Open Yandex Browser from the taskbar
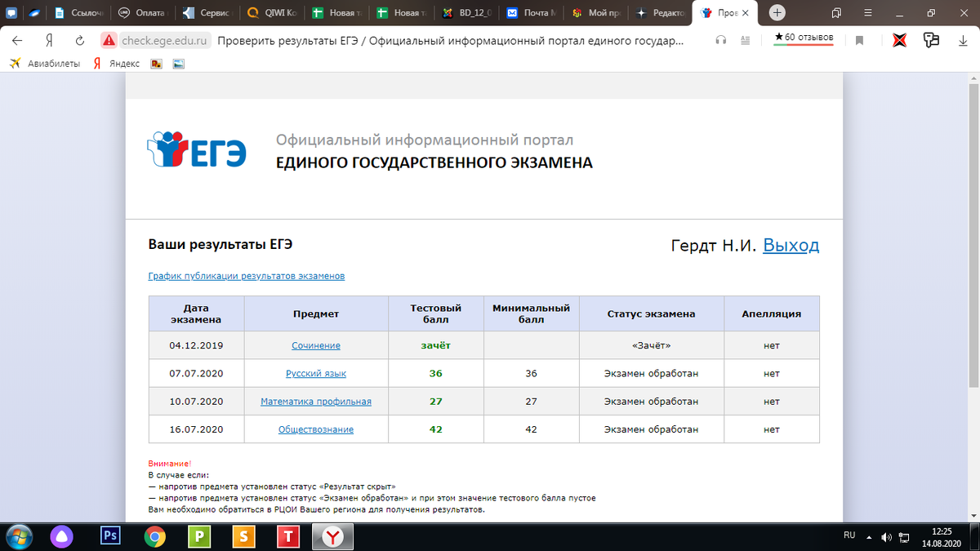 pyautogui.click(x=333, y=537)
